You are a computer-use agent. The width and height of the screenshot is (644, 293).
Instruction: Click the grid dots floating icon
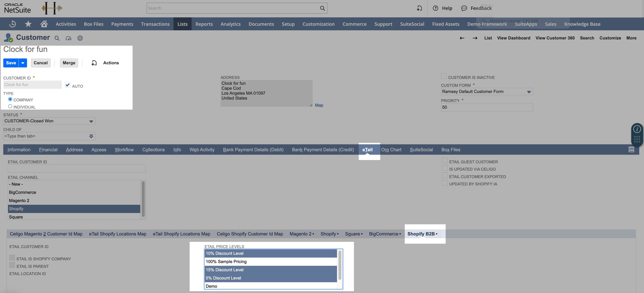point(637,139)
